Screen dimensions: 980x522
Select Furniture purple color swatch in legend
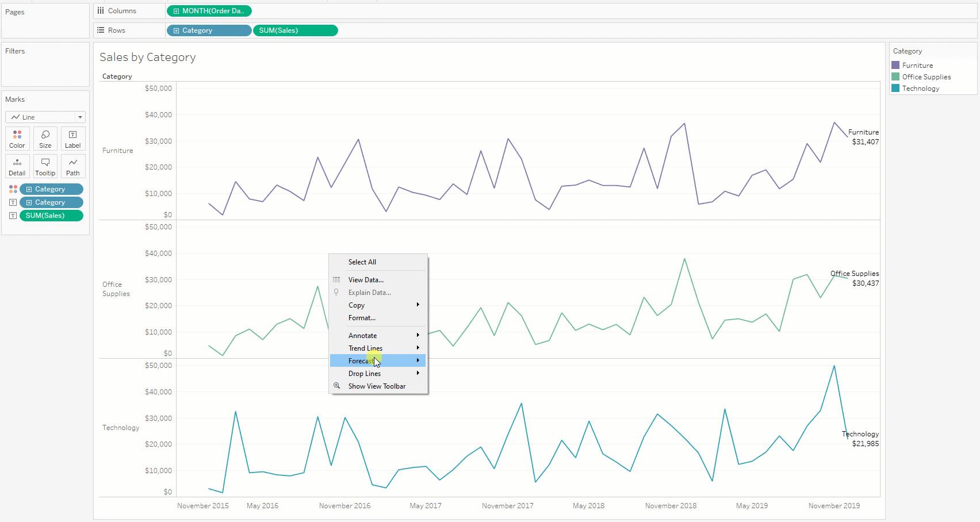pos(895,65)
